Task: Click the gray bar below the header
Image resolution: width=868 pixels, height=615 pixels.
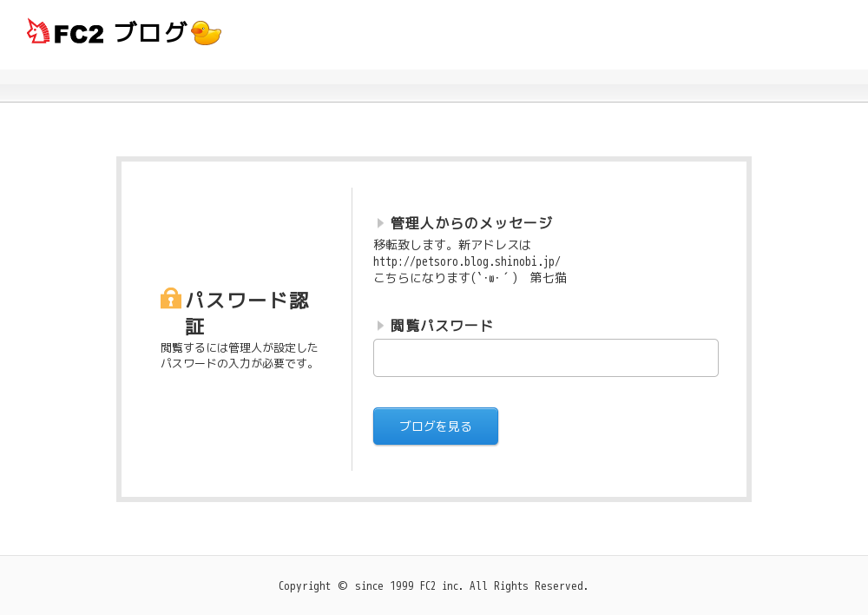Action: [x=434, y=92]
